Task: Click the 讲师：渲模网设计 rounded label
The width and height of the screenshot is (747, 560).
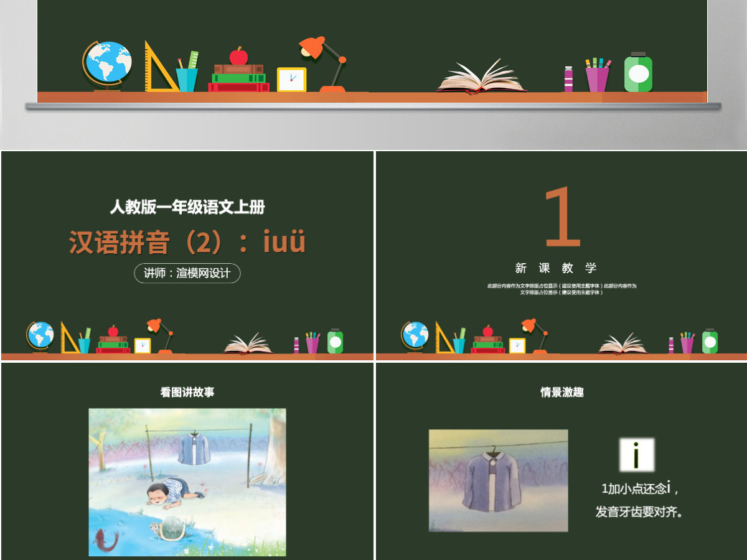Action: point(187,273)
